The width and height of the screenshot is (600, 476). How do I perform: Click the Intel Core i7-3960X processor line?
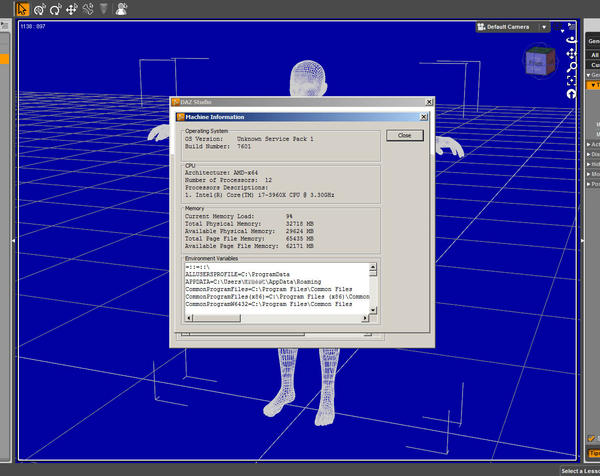click(x=259, y=195)
